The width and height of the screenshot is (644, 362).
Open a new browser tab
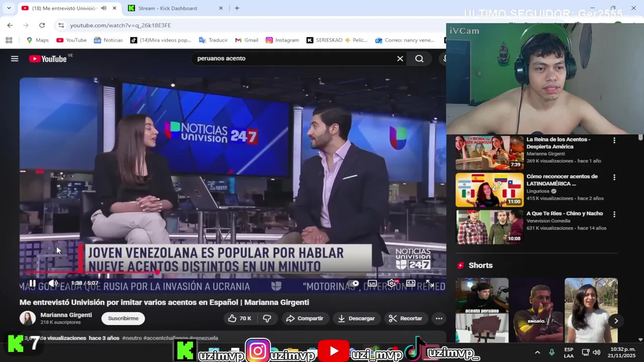coord(237,8)
